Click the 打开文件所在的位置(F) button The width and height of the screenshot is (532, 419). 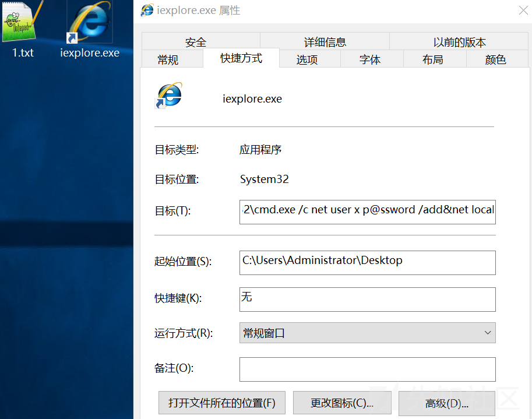coord(222,403)
